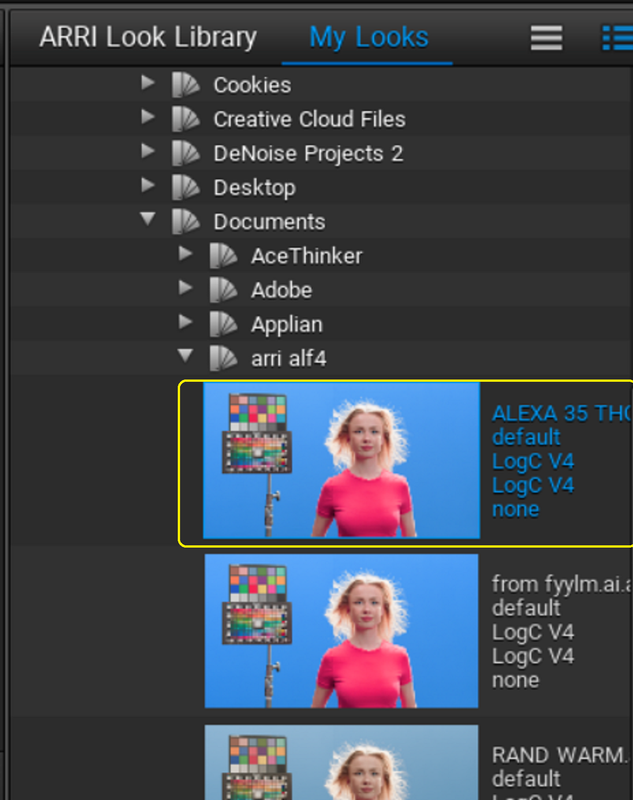Expand the DeNoise Projects 2 arrow
This screenshot has height=800, width=633.
148,151
